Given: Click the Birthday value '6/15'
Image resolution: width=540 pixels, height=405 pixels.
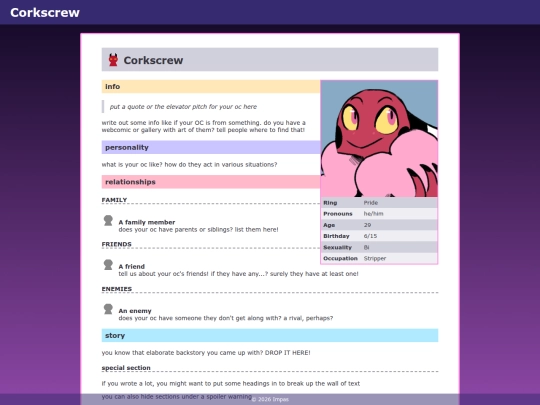Looking at the screenshot, I should pyautogui.click(x=370, y=236).
